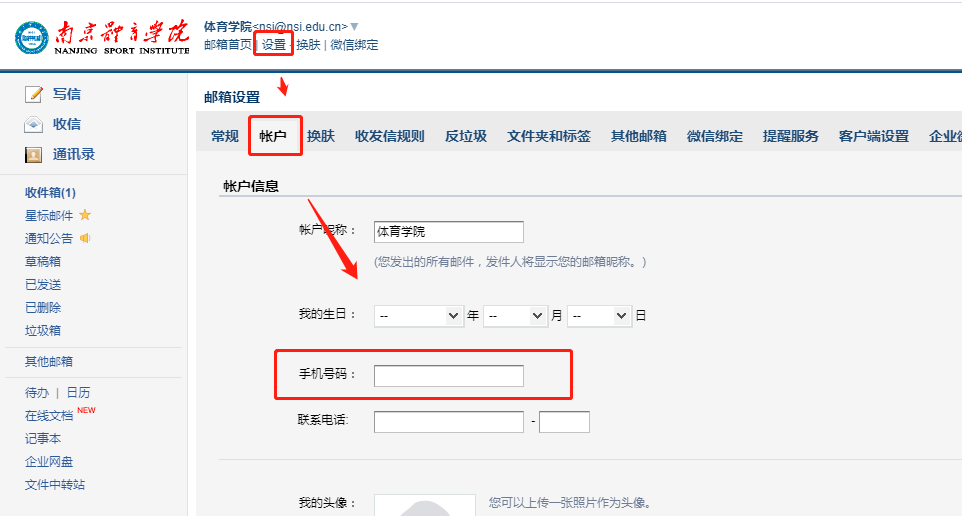Click the Nanjing Sport Institute logo
The image size is (962, 516).
pos(101,36)
